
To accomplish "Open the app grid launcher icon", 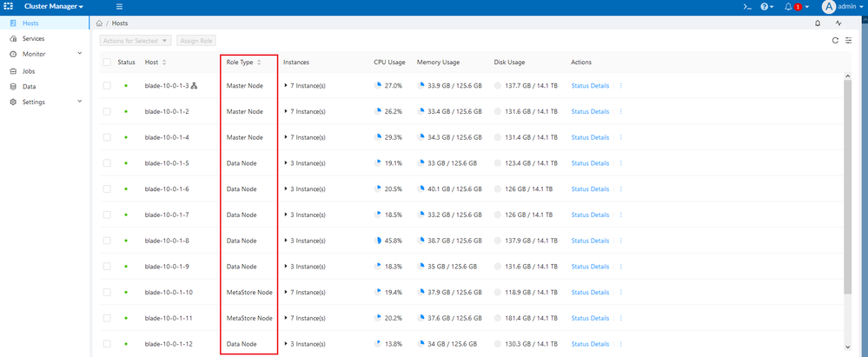I will [x=9, y=7].
